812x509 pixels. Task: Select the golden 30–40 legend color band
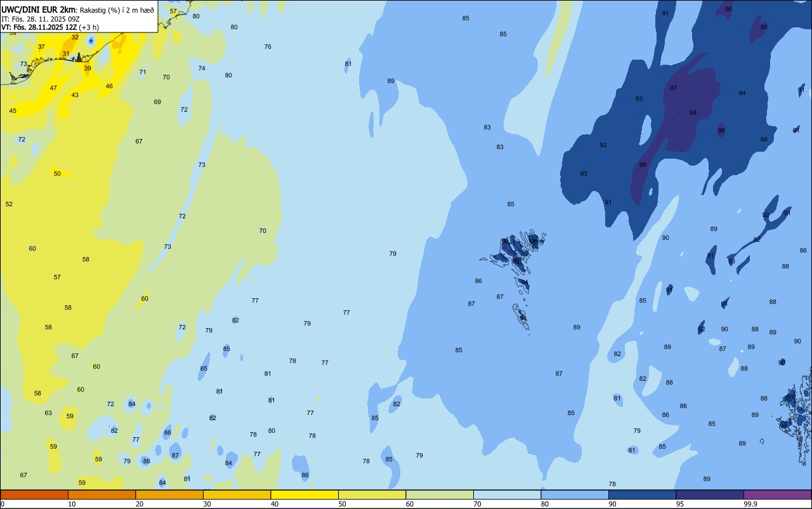(237, 494)
